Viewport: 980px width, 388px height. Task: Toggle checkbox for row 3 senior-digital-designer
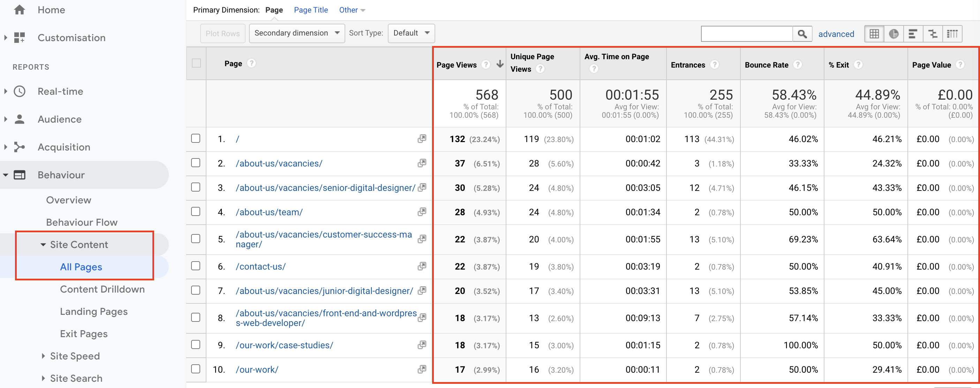pos(196,187)
